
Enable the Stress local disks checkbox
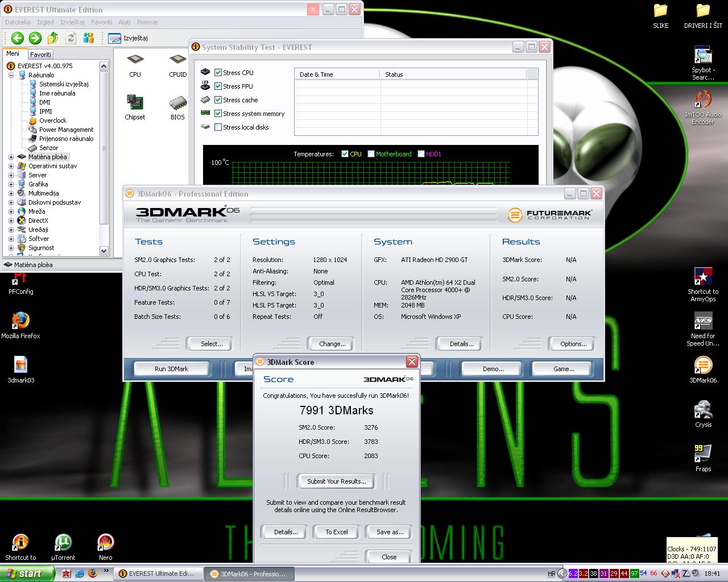click(x=218, y=127)
